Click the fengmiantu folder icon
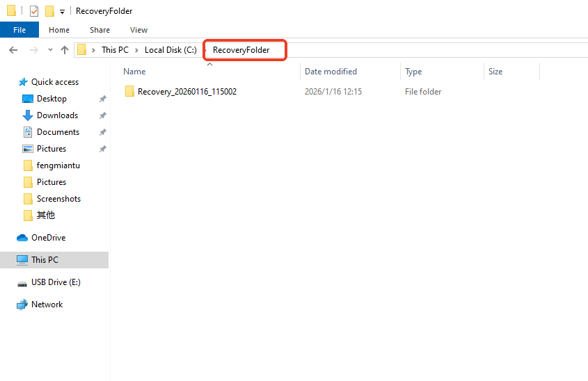The width and height of the screenshot is (588, 381). click(x=28, y=165)
